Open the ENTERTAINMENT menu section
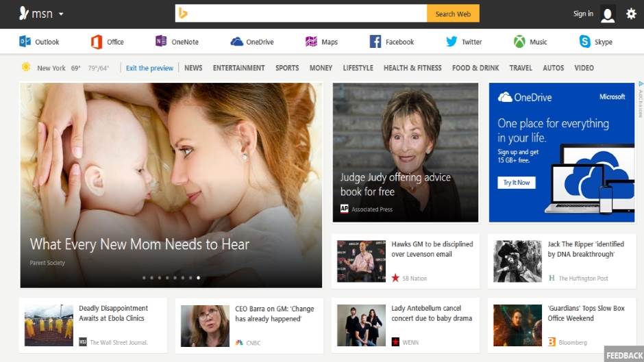Image resolution: width=644 pixels, height=362 pixels. pos(238,68)
